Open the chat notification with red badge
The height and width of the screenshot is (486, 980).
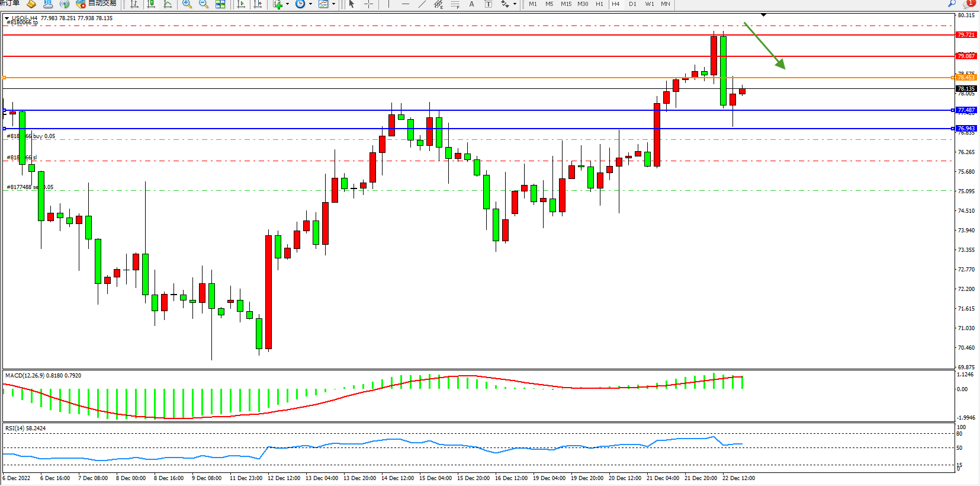[969, 4]
